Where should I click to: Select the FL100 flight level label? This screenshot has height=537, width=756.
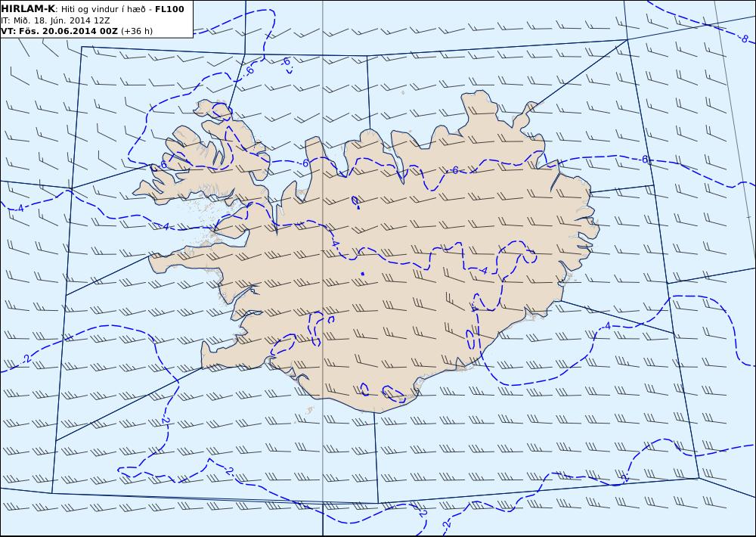click(169, 9)
